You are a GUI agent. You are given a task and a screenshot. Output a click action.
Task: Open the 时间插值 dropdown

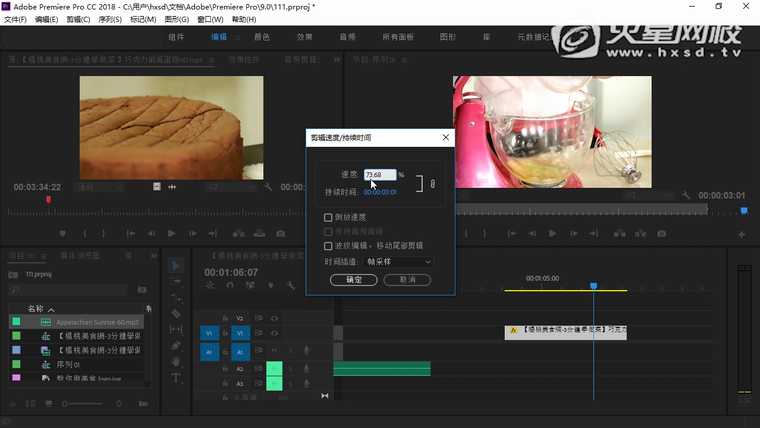(x=399, y=261)
